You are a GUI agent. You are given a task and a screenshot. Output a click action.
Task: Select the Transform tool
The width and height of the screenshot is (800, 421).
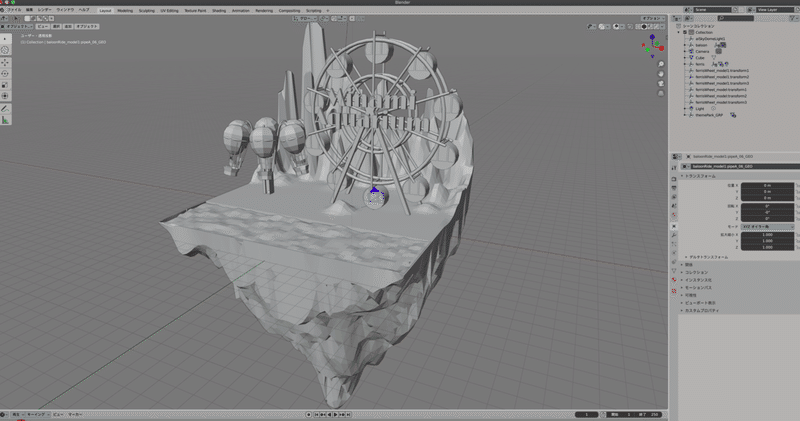(5, 96)
